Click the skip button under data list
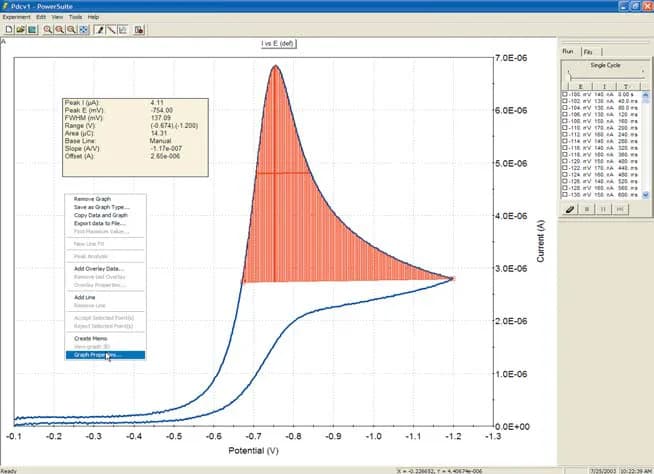 point(620,209)
